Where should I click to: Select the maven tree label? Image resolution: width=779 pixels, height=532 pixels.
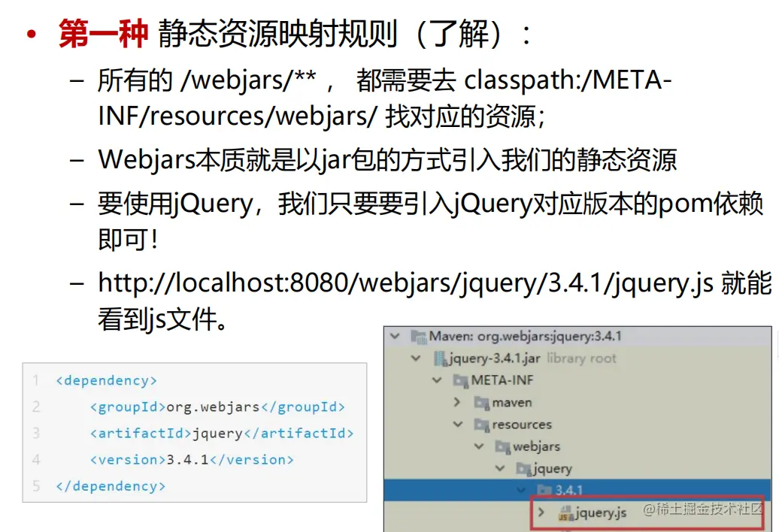point(512,403)
